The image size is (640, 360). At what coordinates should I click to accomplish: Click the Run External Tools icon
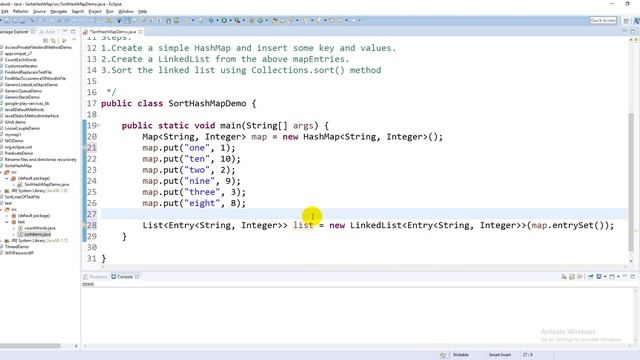click(x=237, y=20)
